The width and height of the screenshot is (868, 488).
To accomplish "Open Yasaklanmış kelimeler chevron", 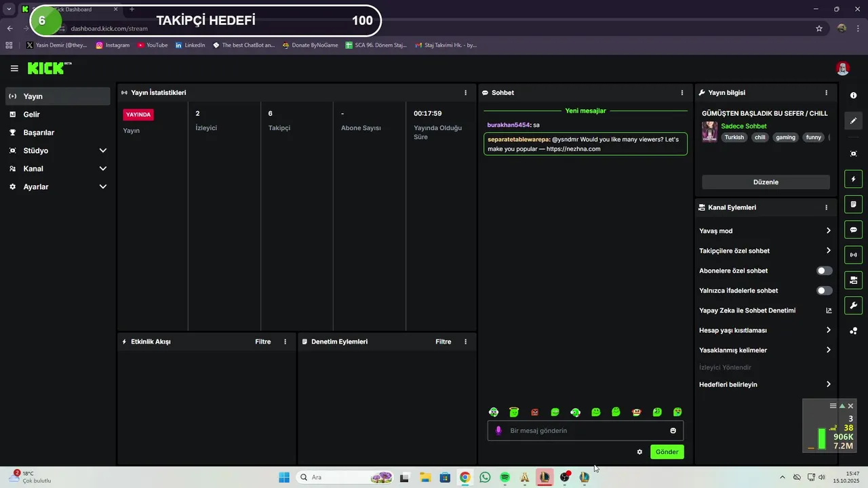I will click(x=828, y=350).
